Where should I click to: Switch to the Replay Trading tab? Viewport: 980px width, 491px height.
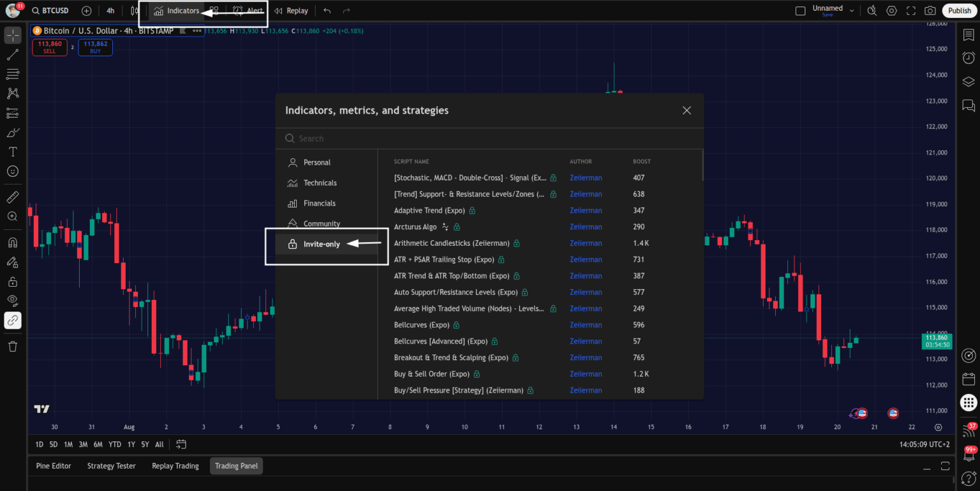[175, 466]
